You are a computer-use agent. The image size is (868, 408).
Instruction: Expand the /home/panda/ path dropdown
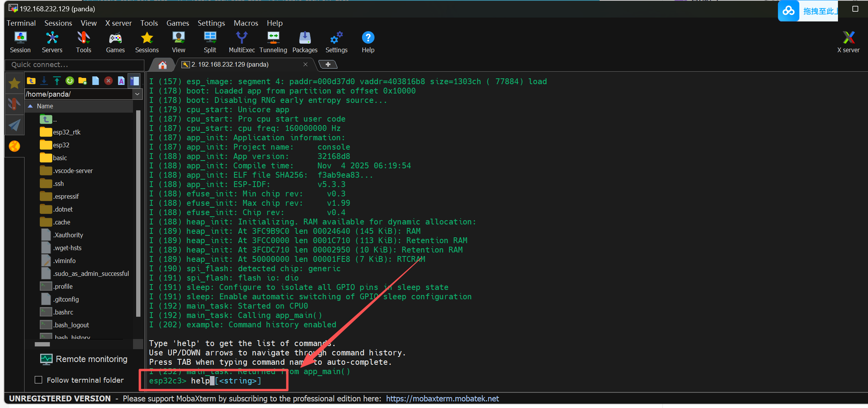137,94
